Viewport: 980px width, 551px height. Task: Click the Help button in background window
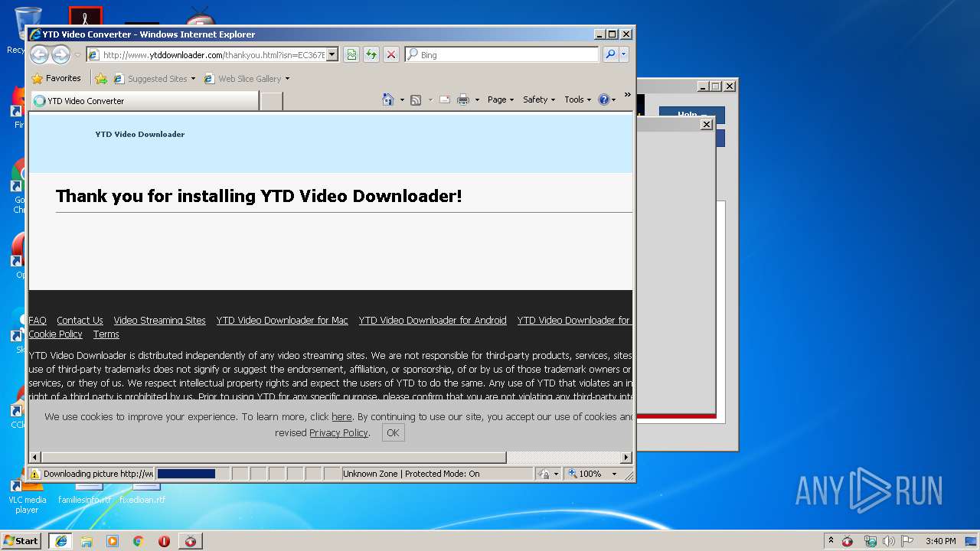(x=691, y=116)
